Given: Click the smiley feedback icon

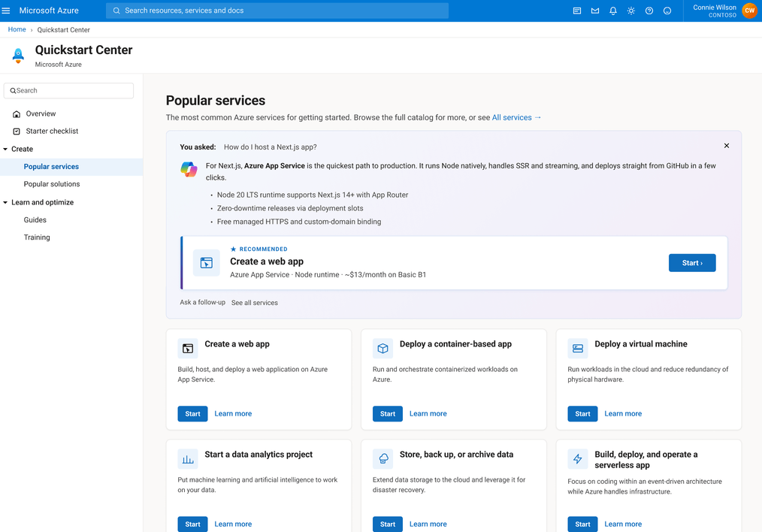Looking at the screenshot, I should (667, 11).
